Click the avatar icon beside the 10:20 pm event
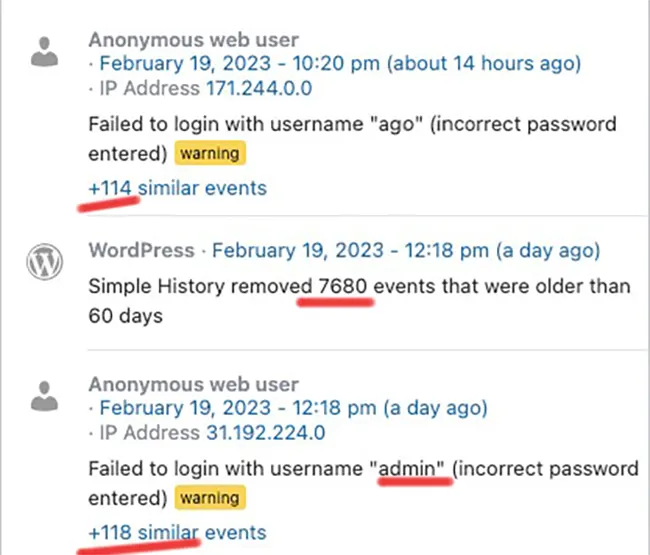 (x=44, y=52)
